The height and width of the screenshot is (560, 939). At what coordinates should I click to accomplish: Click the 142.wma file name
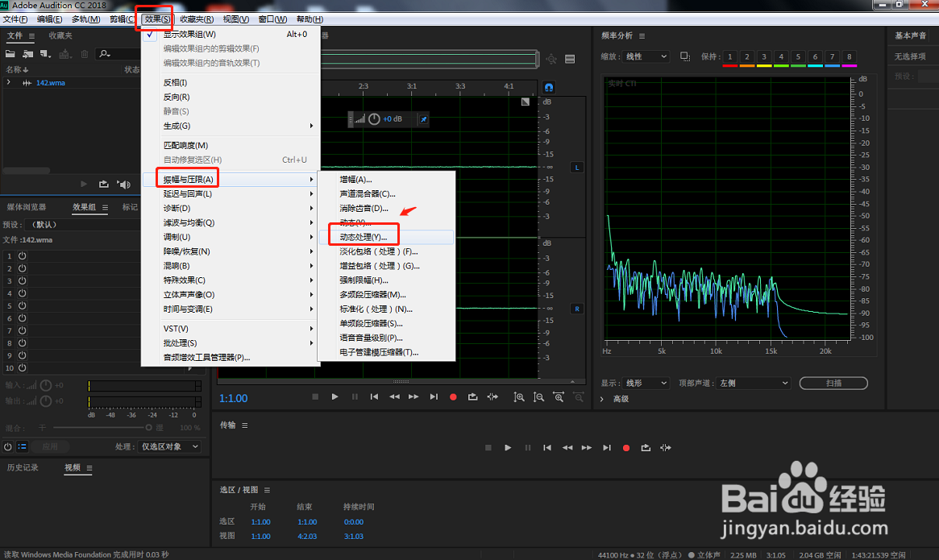click(50, 83)
